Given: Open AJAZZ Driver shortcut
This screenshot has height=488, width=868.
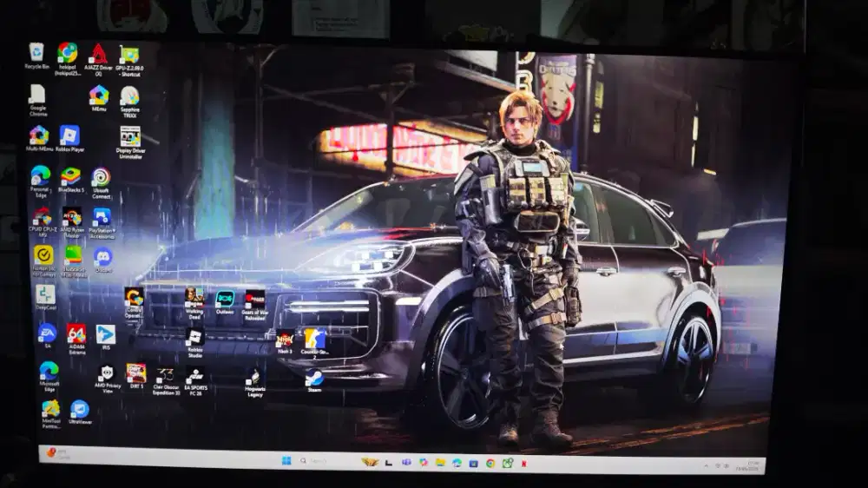Looking at the screenshot, I should coord(99,59).
